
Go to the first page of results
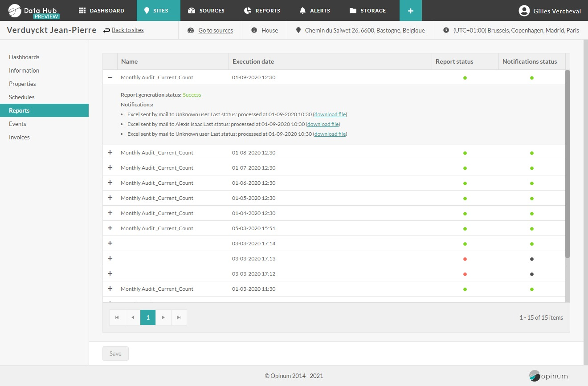click(x=117, y=317)
